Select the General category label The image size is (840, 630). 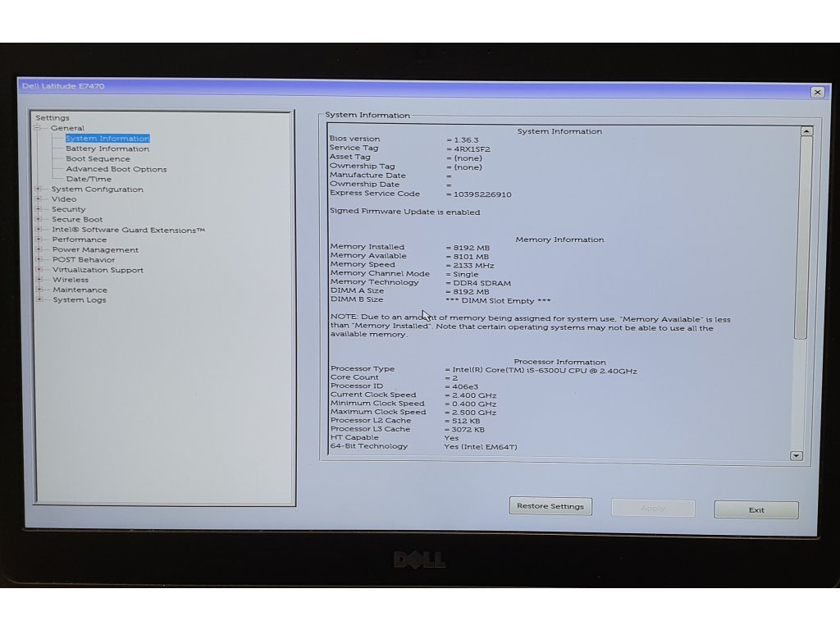coord(67,128)
